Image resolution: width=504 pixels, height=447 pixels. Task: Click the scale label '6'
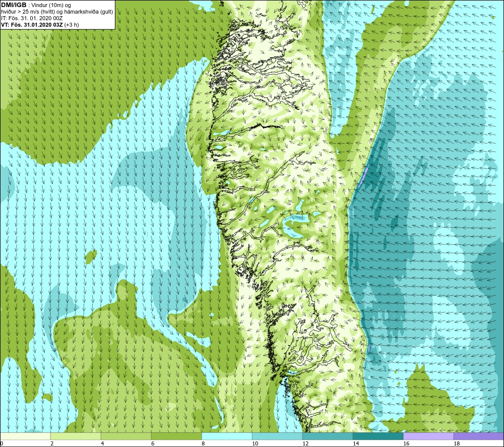point(153,443)
